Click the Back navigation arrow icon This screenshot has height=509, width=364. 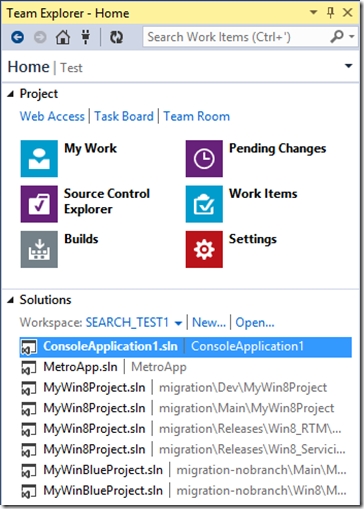[17, 37]
